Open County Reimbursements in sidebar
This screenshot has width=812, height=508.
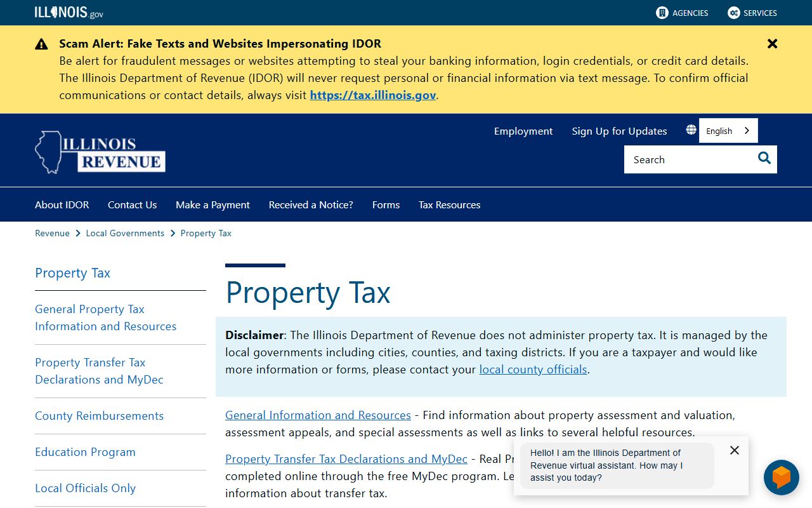(x=99, y=416)
